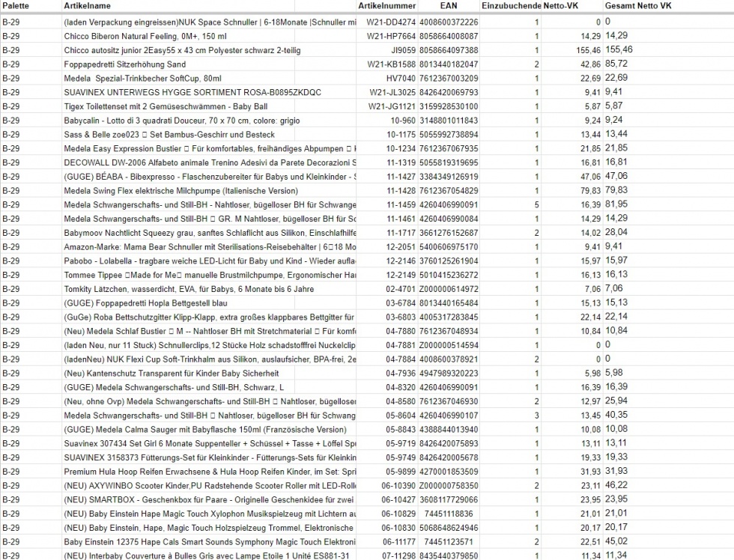The height and width of the screenshot is (560, 734).
Task: Click the Premium Hula Hoop Reifen cell
Action: [210, 471]
